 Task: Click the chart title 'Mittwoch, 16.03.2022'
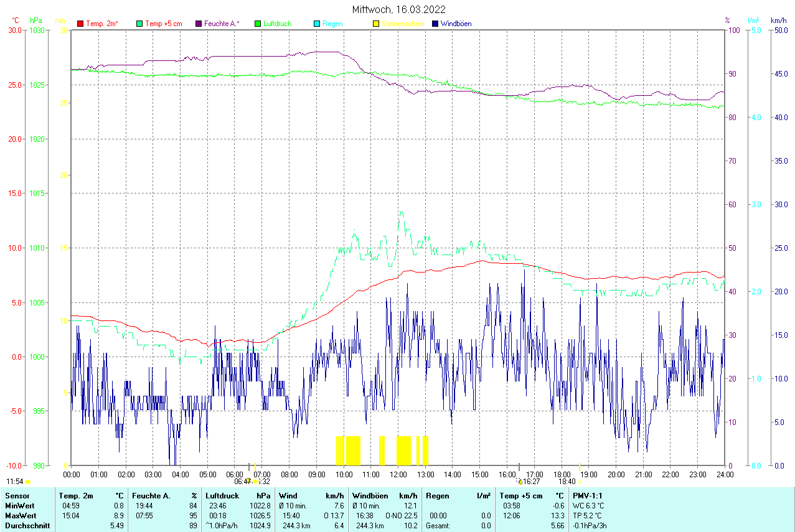click(x=398, y=9)
